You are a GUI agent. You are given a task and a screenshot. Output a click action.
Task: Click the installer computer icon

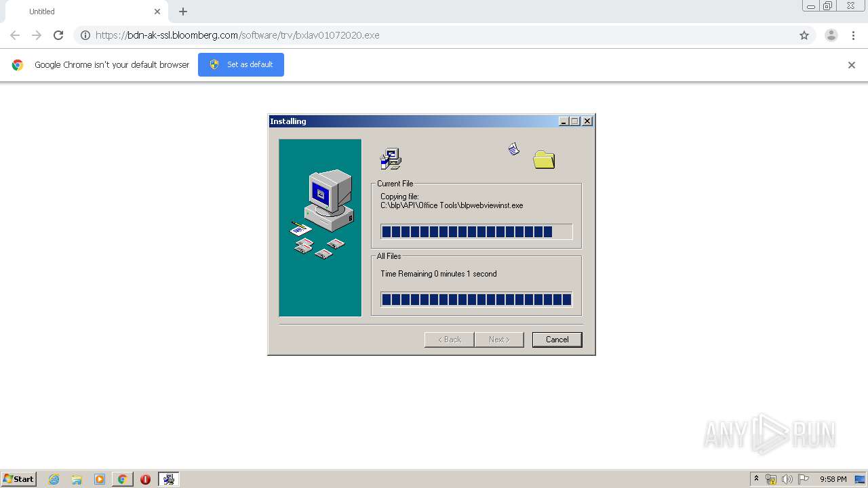391,159
